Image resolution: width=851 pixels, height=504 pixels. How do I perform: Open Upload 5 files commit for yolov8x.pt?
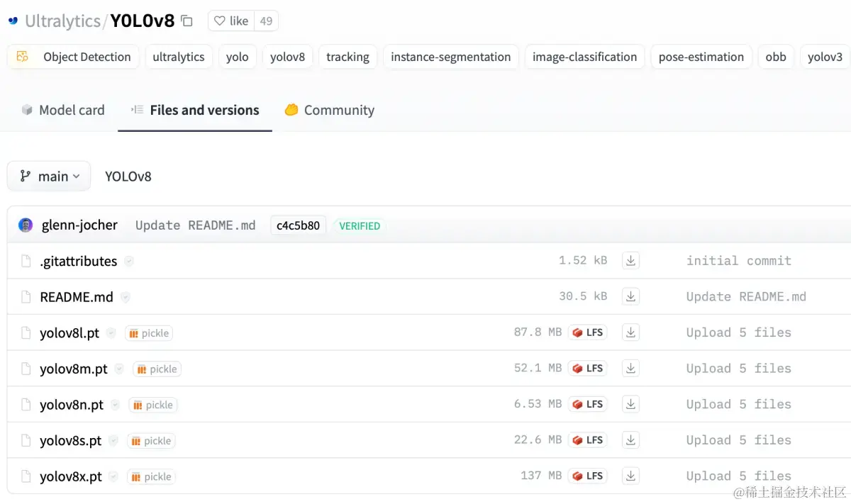point(739,476)
